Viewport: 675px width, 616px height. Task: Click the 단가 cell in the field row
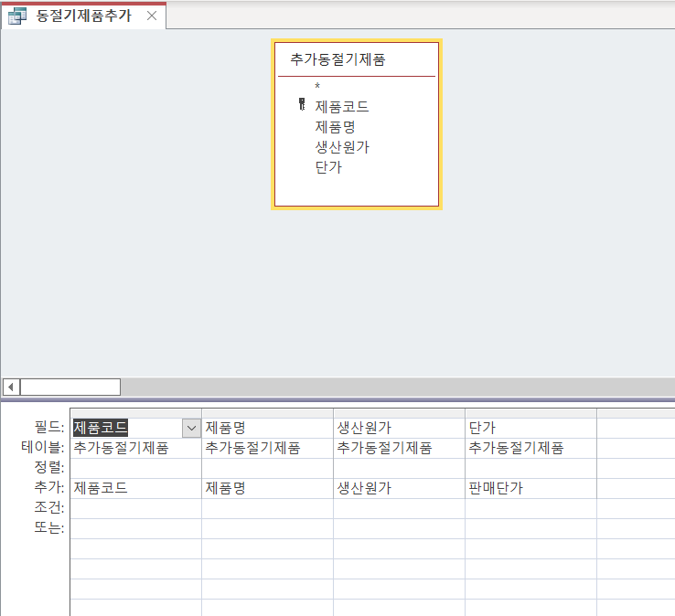point(530,428)
